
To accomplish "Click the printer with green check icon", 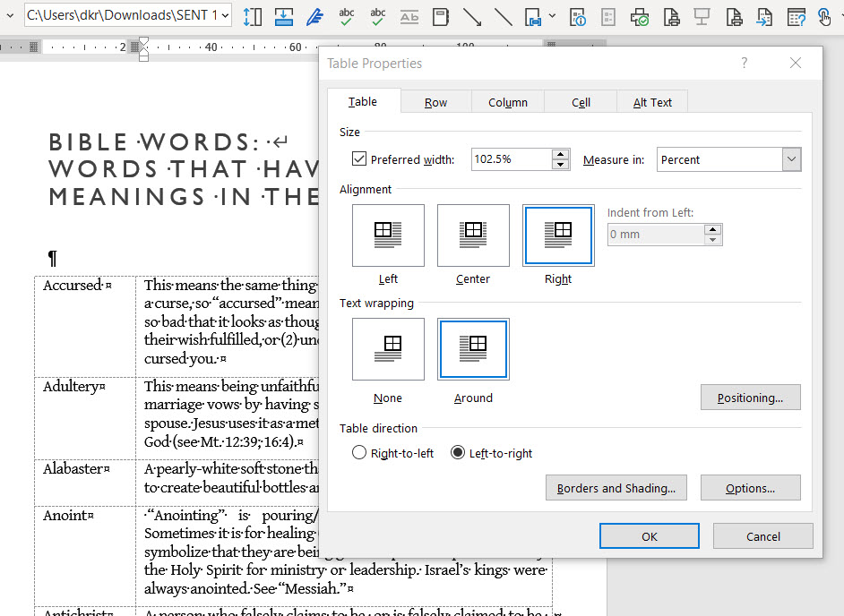I will coord(640,17).
